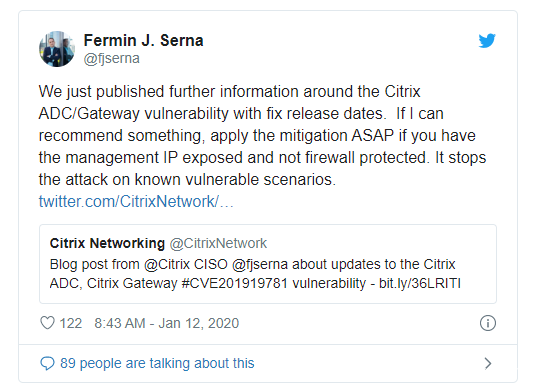Click the 122 likes count
This screenshot has width=552, height=390.
(71, 323)
